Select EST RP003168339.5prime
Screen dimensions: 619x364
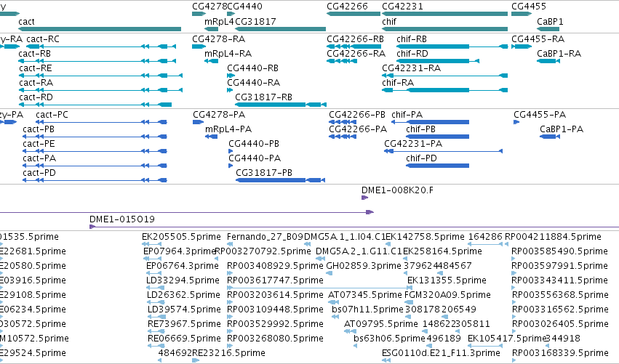point(514,360)
